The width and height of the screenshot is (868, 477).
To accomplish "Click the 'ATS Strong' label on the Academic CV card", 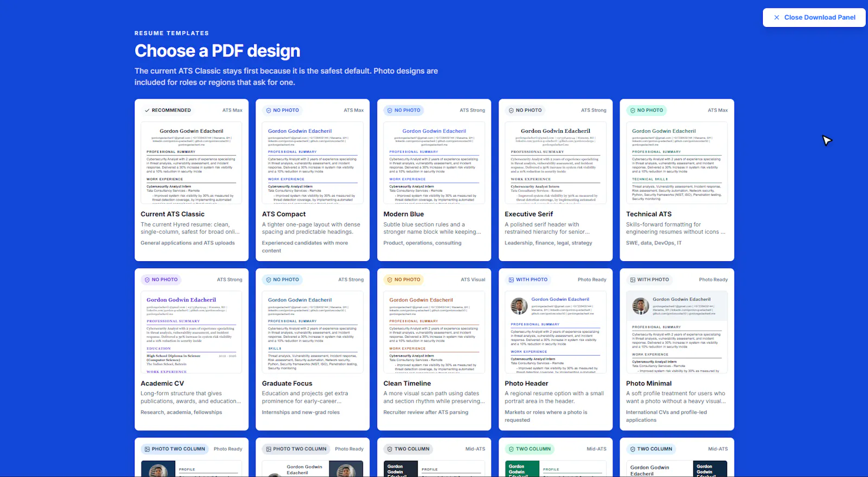I will [229, 280].
